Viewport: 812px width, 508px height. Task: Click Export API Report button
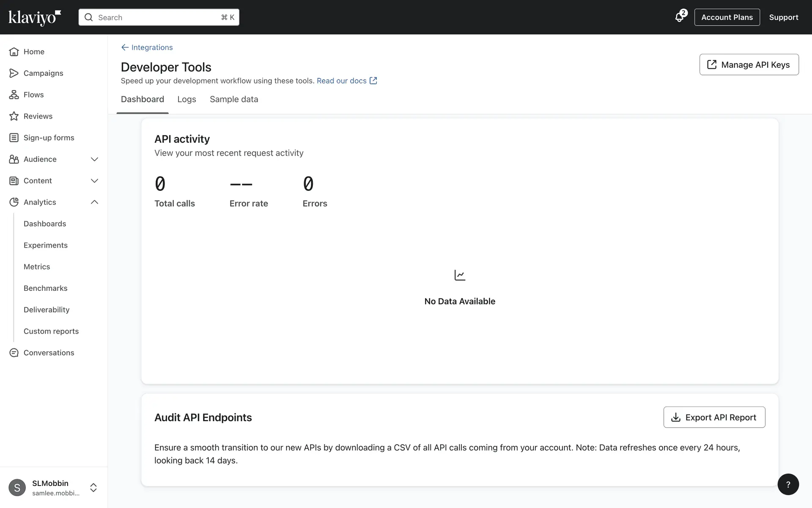[x=714, y=417]
